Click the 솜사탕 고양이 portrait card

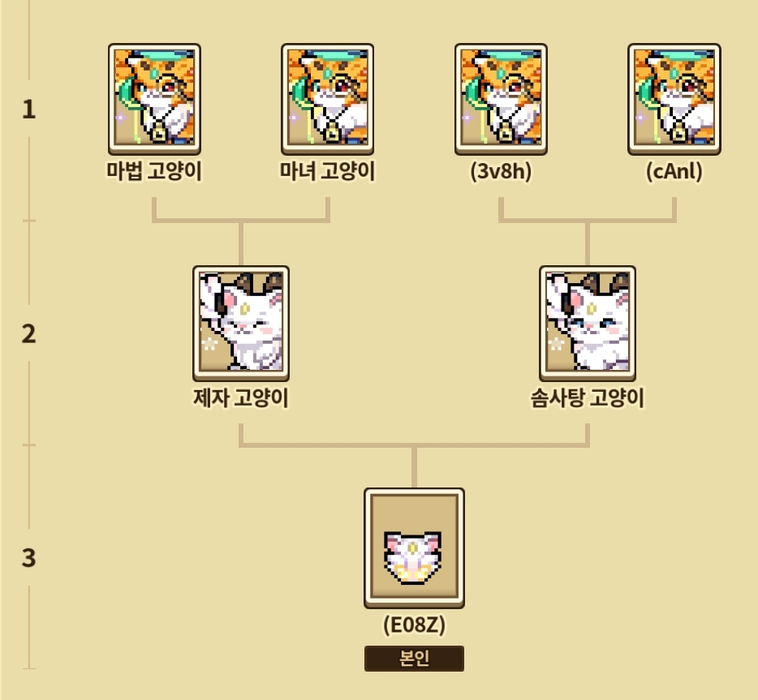(588, 323)
